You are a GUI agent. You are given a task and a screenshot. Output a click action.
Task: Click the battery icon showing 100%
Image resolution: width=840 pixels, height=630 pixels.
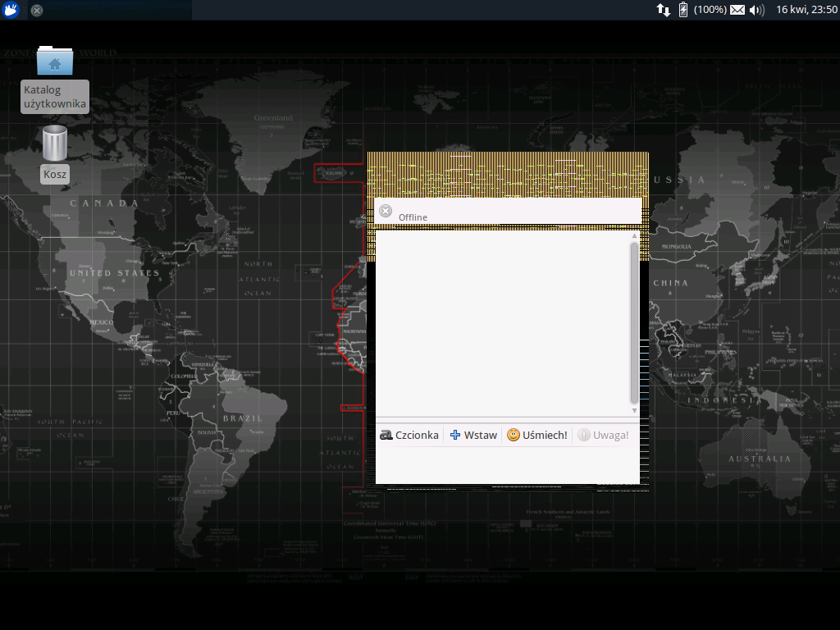point(683,11)
